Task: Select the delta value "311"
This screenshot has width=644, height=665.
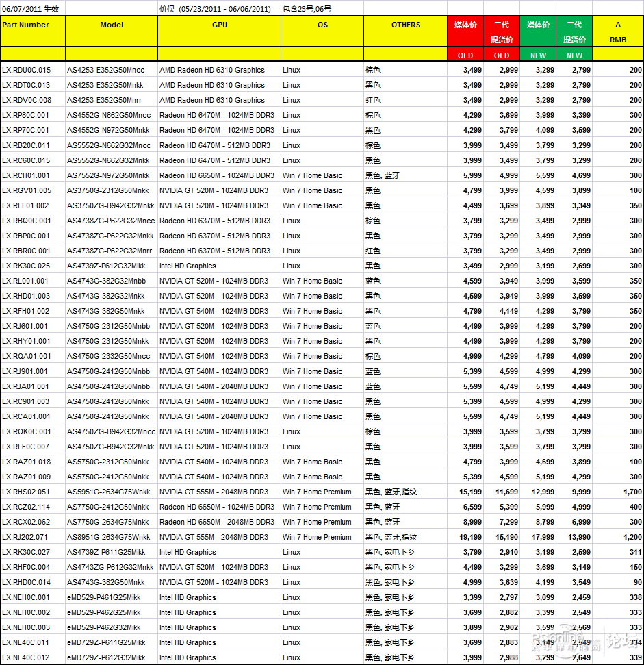Action: [636, 552]
